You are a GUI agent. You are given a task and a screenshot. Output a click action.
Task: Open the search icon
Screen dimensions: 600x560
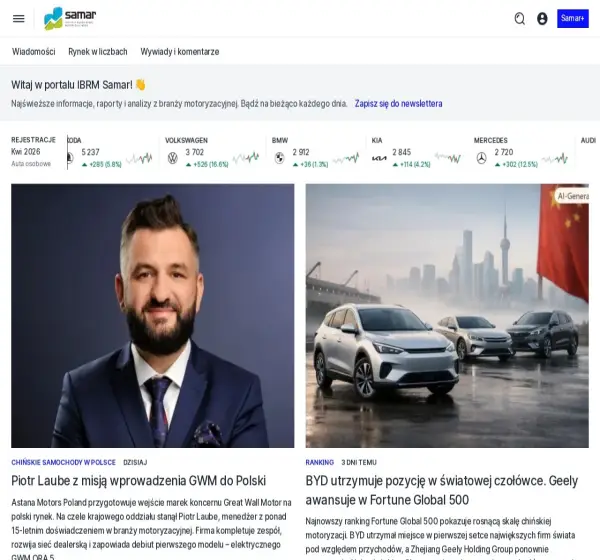[x=519, y=18]
